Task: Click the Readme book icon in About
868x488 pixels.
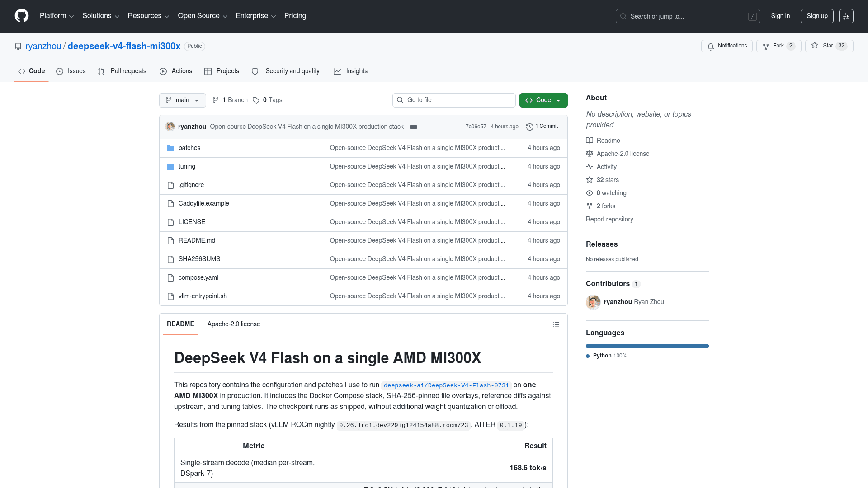Action: tap(590, 141)
